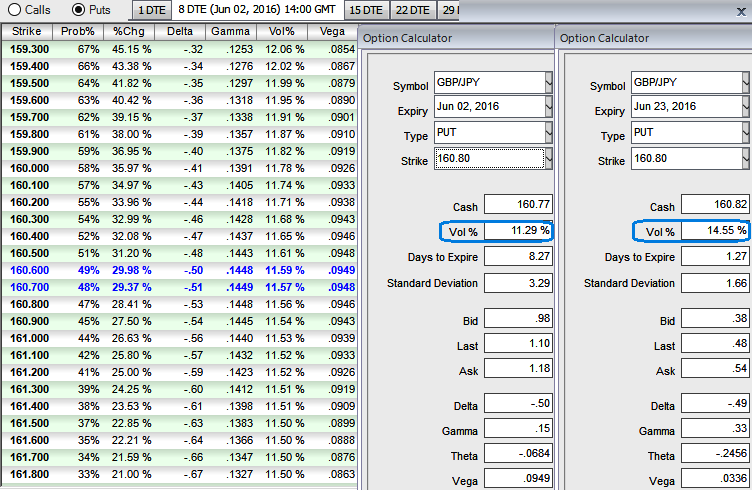
Task: Click Days to Expire field showing 1.27
Action: pos(715,256)
